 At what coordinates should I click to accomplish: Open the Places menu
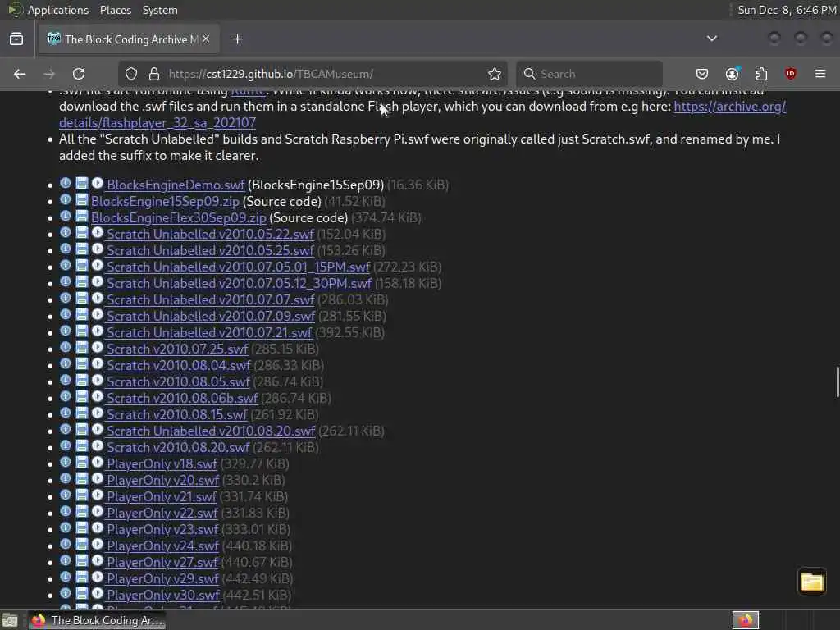pos(116,10)
